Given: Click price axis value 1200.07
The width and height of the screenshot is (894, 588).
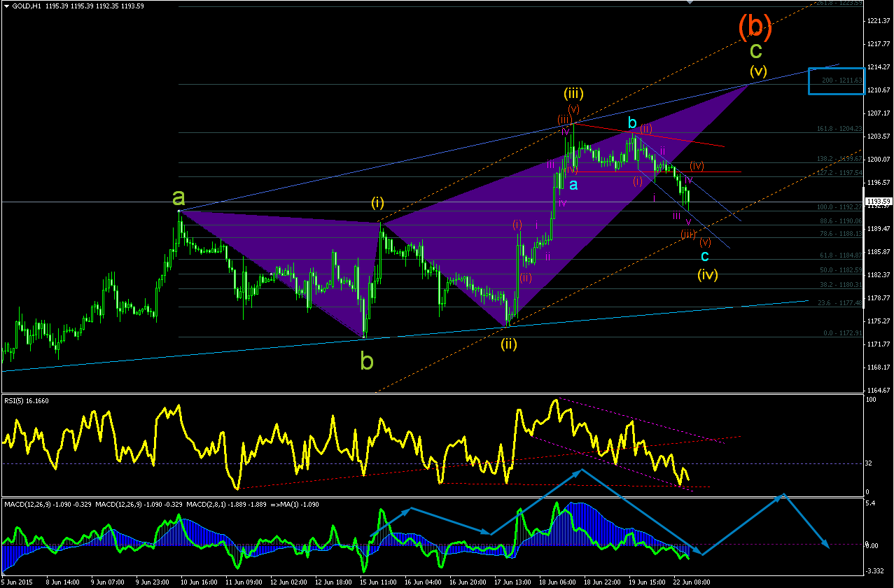Looking at the screenshot, I should tap(879, 159).
